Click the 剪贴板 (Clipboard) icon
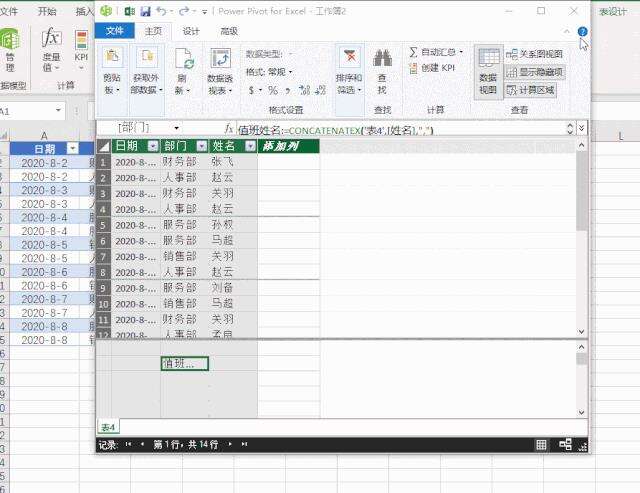The width and height of the screenshot is (640, 493). click(114, 68)
